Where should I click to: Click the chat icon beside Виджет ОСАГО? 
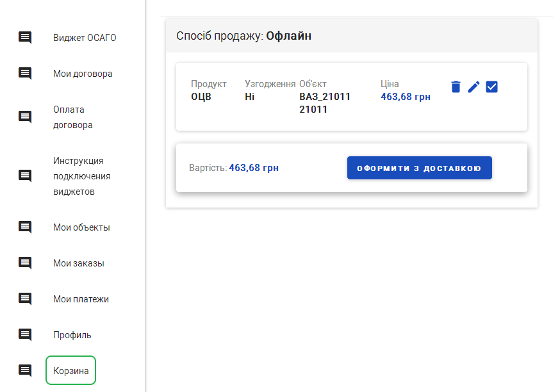click(x=25, y=38)
